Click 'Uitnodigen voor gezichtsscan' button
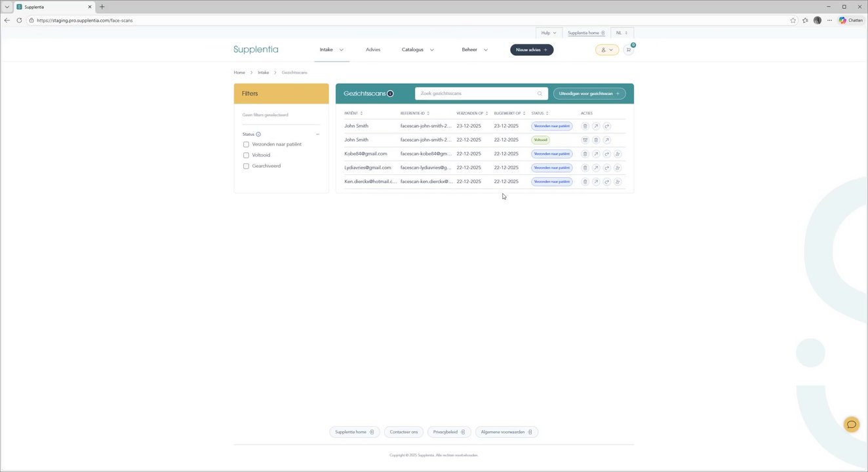The width and height of the screenshot is (868, 472). pyautogui.click(x=589, y=94)
